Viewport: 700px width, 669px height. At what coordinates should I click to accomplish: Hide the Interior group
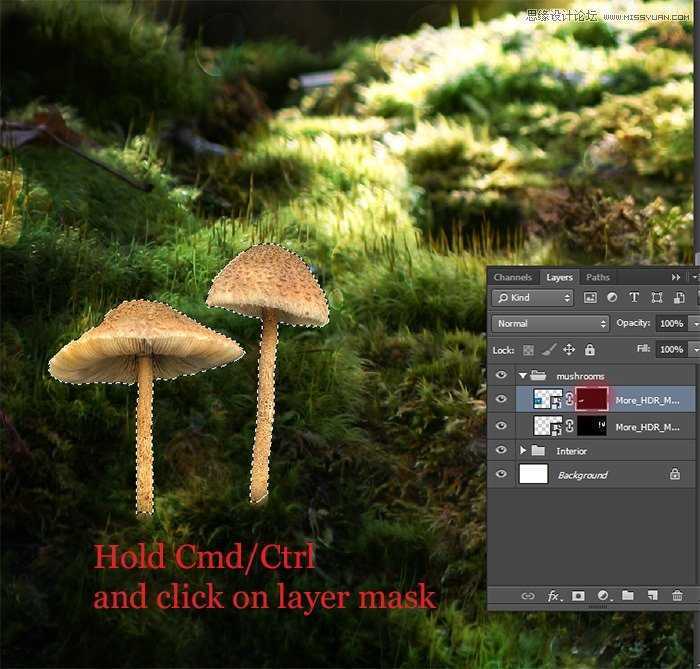[501, 450]
